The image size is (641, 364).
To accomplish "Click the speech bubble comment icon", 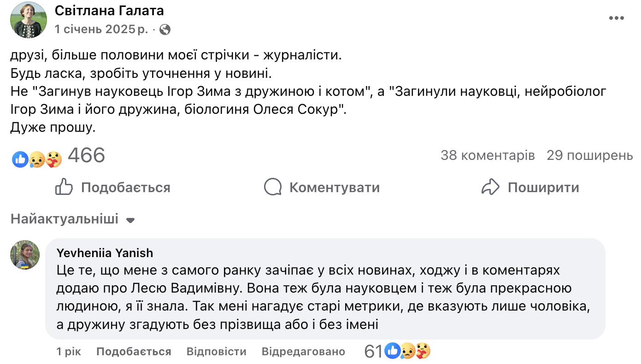I will coord(273,187).
